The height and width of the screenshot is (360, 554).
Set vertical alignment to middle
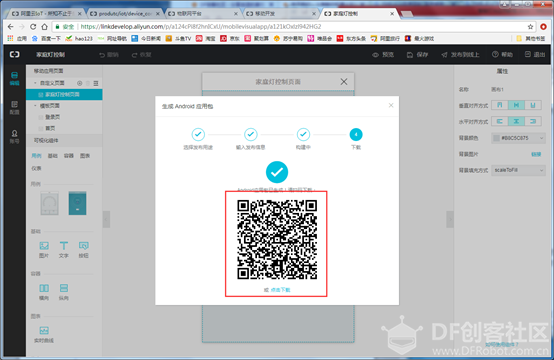(x=516, y=105)
